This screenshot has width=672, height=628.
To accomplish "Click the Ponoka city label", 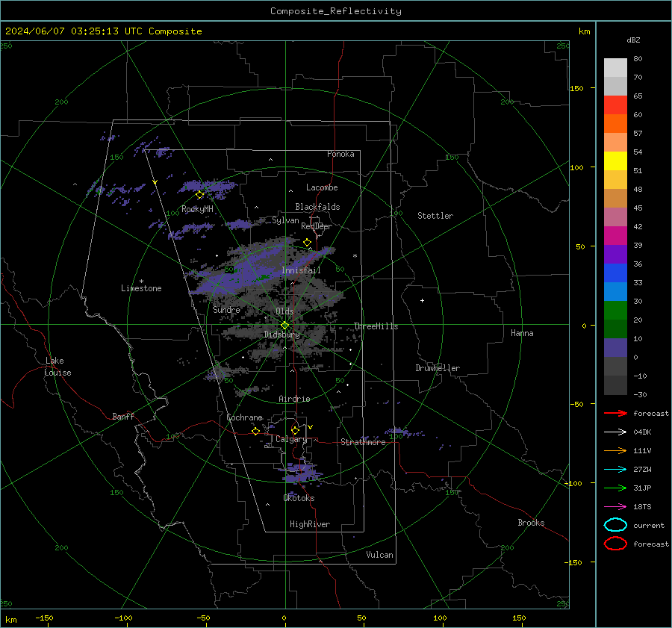I will tap(340, 154).
